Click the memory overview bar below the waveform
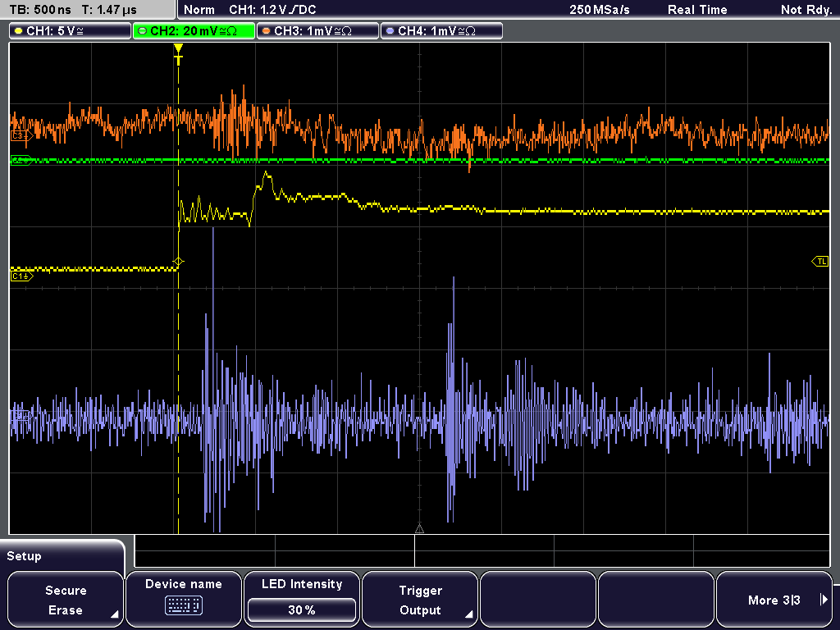This screenshot has height=630, width=840. coord(482,551)
